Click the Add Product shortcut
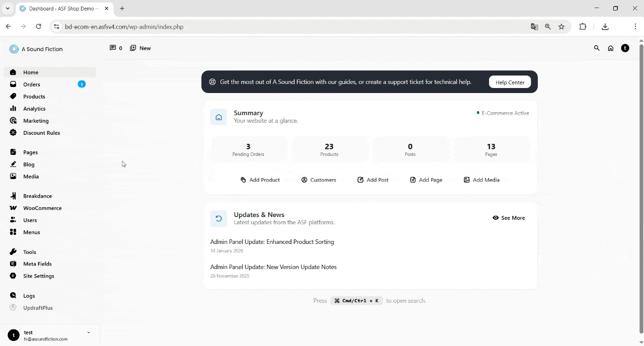Screen dimensions: 644x346 click(260, 180)
